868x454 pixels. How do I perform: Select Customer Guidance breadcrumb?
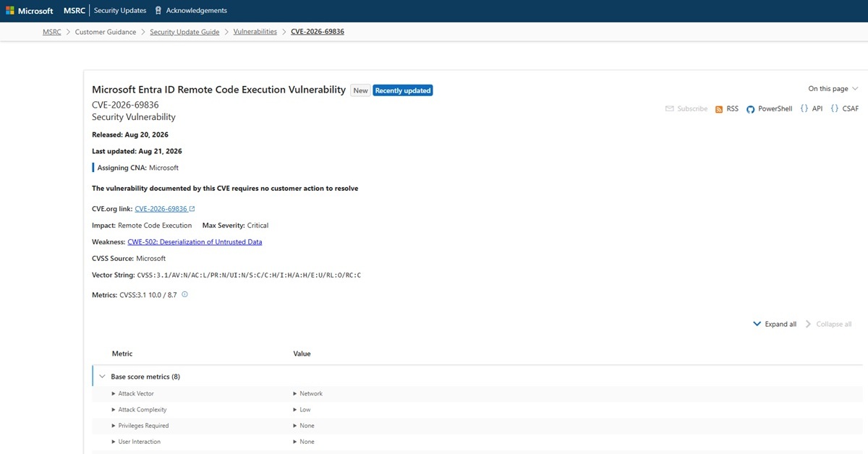point(106,32)
